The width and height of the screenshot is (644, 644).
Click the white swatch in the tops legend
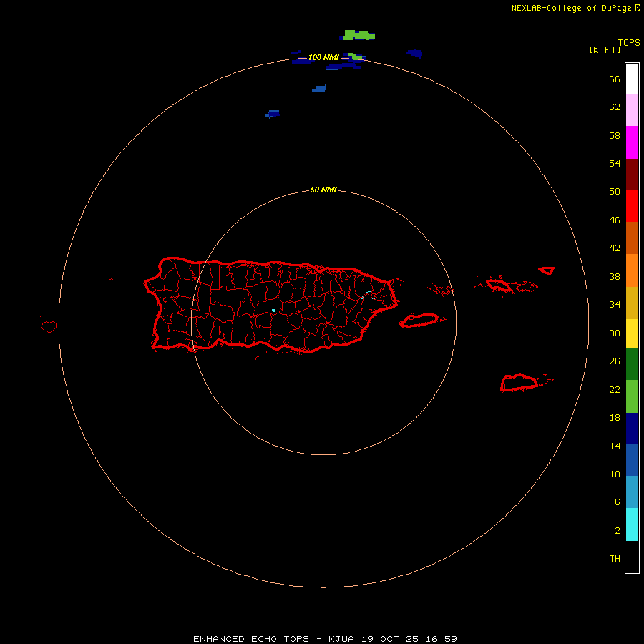[x=632, y=79]
